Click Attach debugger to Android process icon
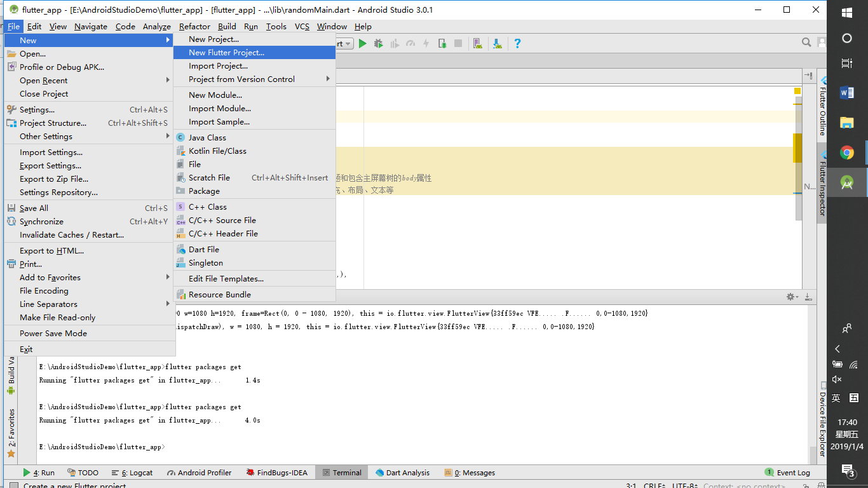Image resolution: width=868 pixels, height=488 pixels. tap(442, 43)
